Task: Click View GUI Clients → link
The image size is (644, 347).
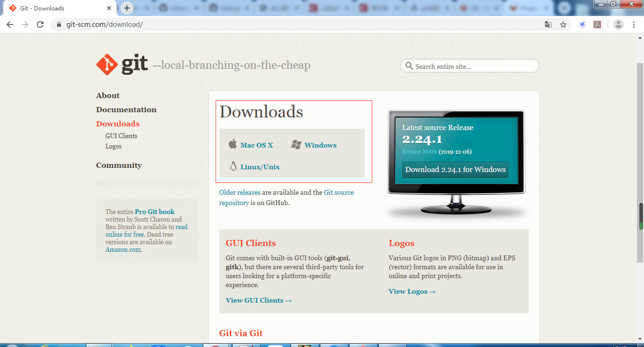Action: [x=259, y=300]
